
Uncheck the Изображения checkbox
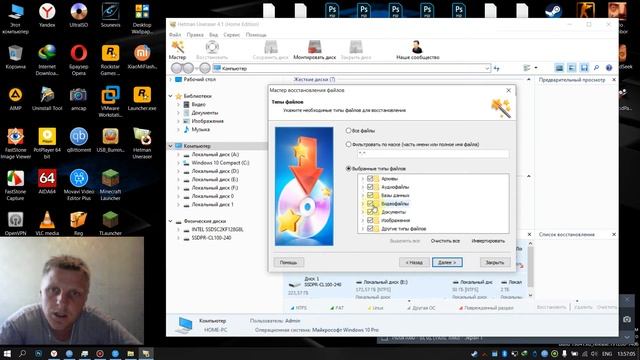[370, 220]
